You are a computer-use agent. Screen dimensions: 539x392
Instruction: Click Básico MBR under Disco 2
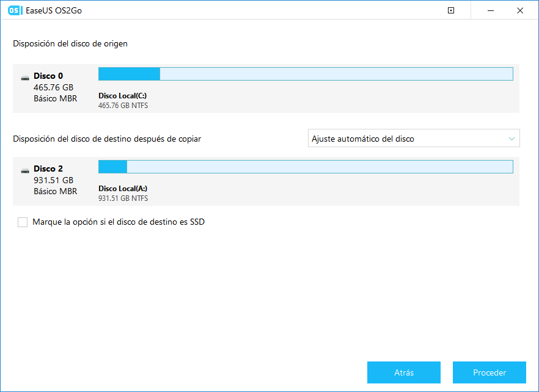[x=56, y=191]
